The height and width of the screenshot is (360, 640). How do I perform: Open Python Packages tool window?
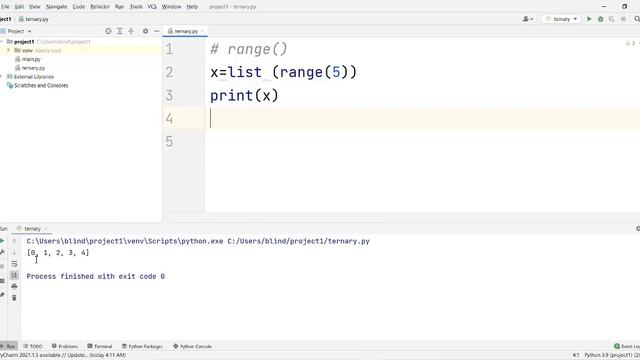click(x=142, y=346)
